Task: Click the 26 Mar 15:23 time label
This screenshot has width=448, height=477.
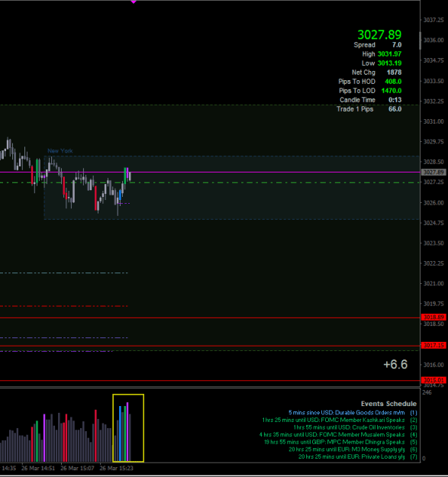Action: 116,468
